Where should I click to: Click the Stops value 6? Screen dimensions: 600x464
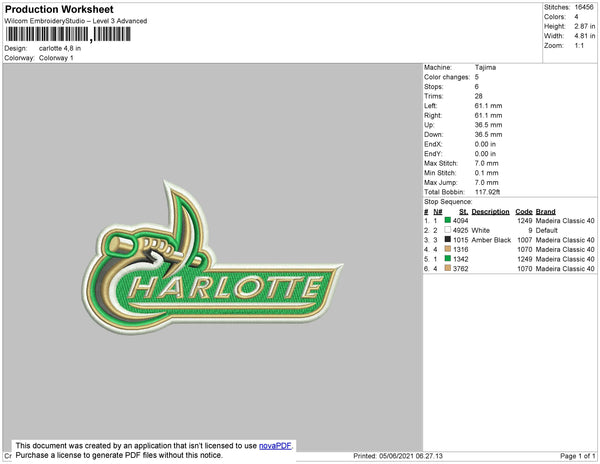477,86
